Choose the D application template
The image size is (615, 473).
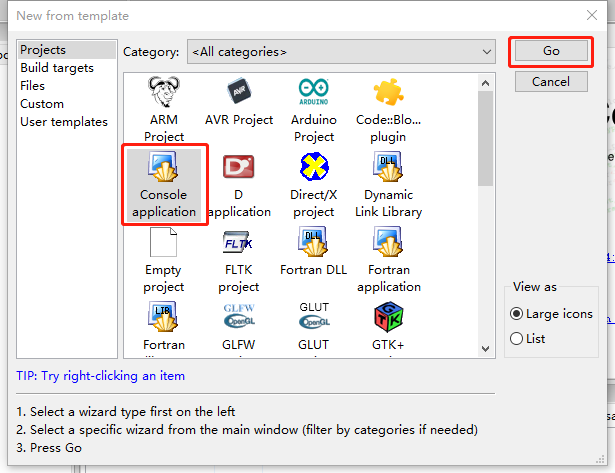click(x=238, y=184)
